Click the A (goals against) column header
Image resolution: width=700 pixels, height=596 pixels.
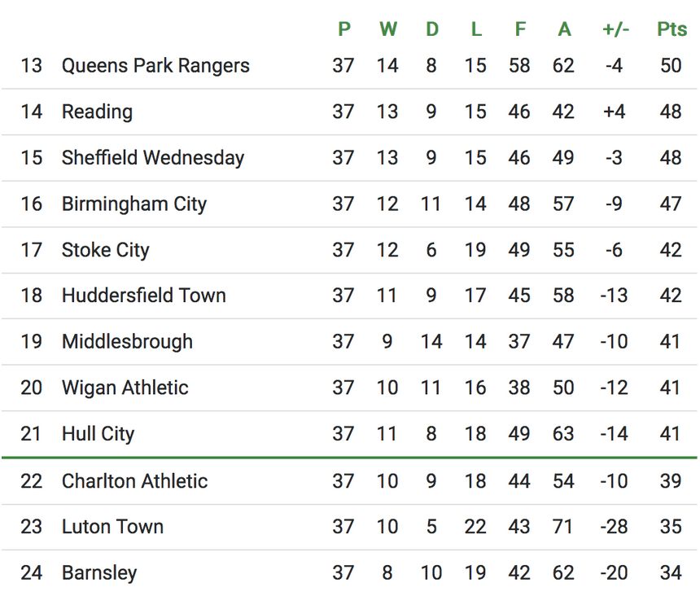pos(563,29)
